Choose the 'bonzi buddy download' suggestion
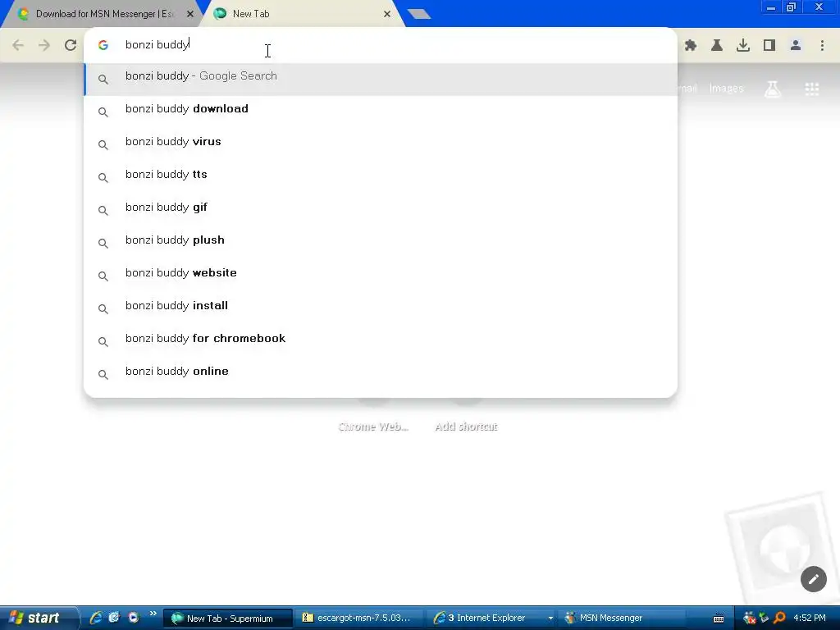This screenshot has height=630, width=840. tap(381, 112)
